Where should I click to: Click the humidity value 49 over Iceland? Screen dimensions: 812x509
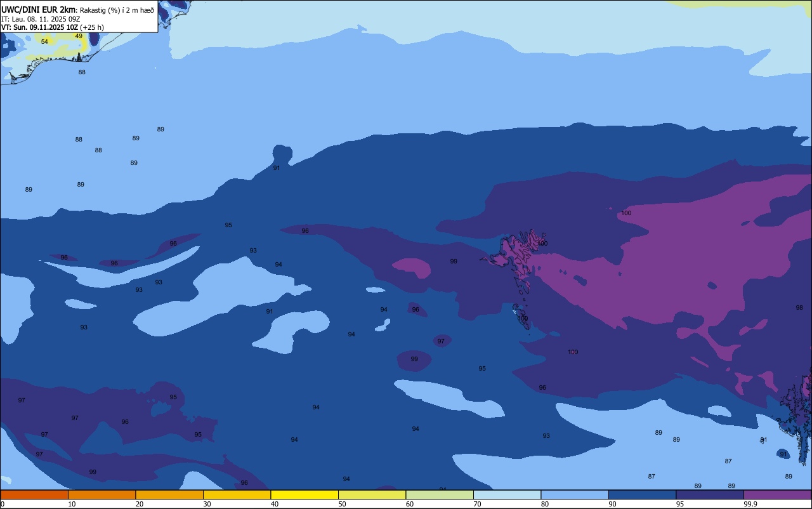coord(79,36)
